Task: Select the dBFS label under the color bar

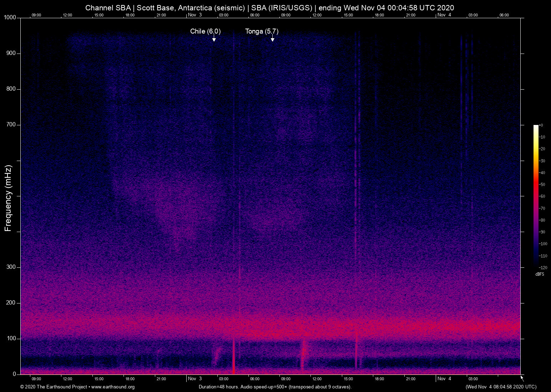Action: pyautogui.click(x=540, y=274)
